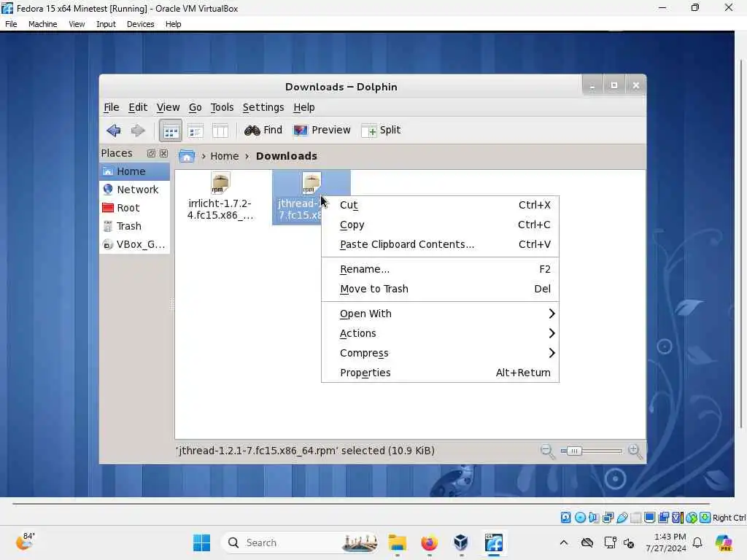This screenshot has width=747, height=560.
Task: Switch to Icons view mode
Action: pos(171,131)
